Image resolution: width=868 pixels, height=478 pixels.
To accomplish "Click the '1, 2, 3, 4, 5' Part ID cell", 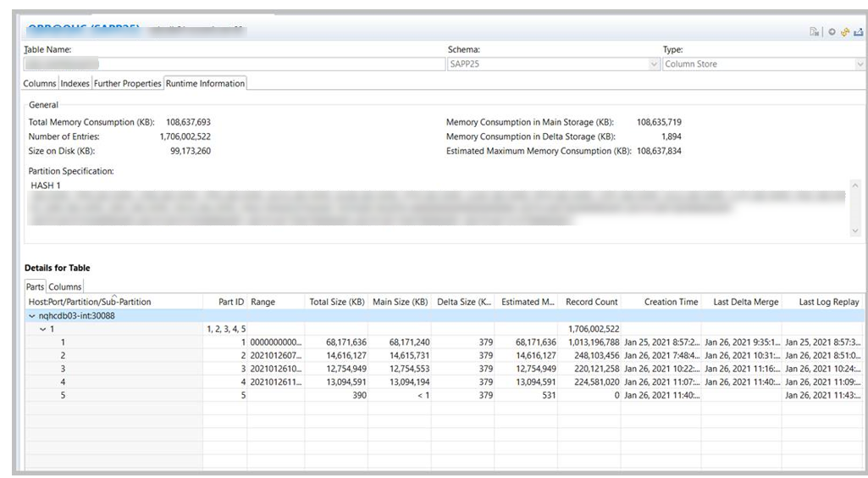I will tap(226, 329).
